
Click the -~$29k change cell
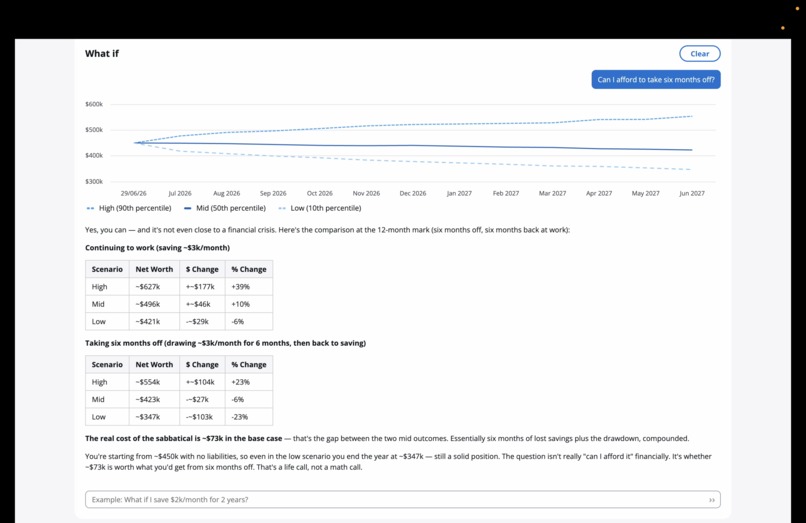(202, 321)
